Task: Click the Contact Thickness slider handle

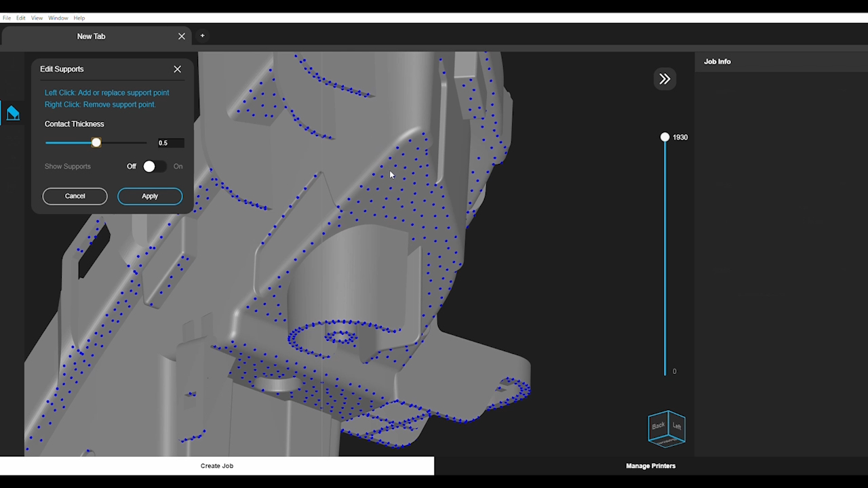Action: pos(96,143)
